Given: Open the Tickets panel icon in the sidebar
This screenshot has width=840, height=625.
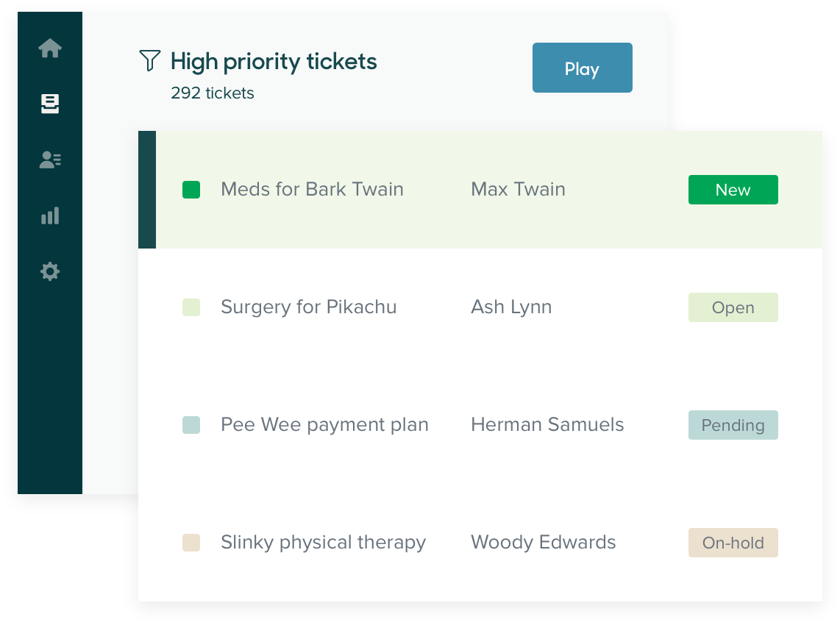Looking at the screenshot, I should pyautogui.click(x=49, y=104).
